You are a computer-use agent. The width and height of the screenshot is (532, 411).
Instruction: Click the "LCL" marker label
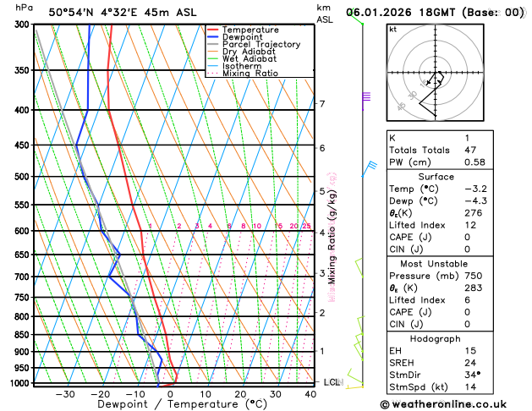click(x=332, y=382)
